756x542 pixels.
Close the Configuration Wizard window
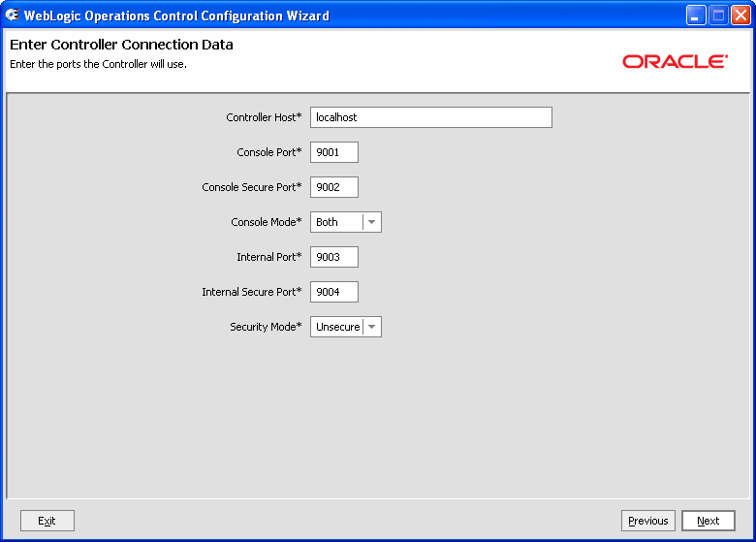click(x=740, y=16)
